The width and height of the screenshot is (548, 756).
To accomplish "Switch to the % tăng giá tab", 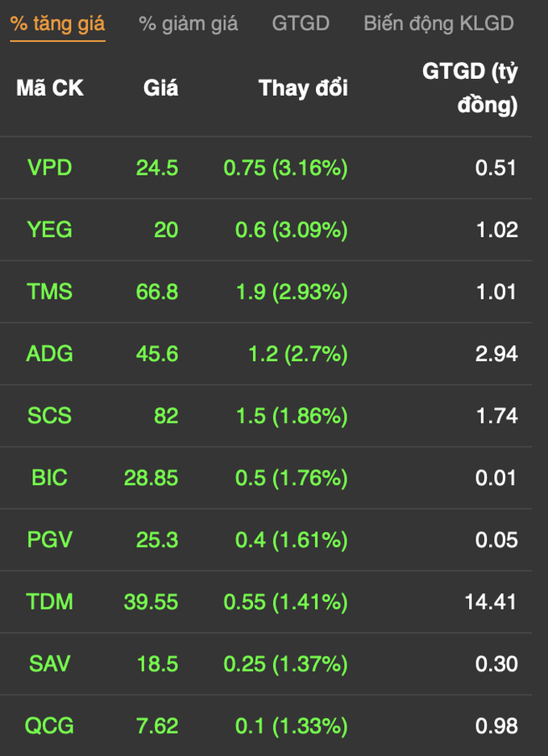I will pyautogui.click(x=57, y=23).
